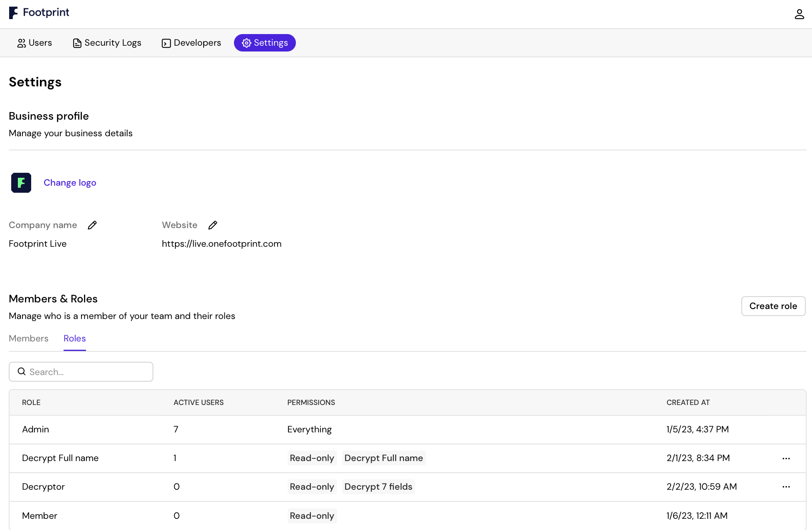Click the Change logo link
The height and width of the screenshot is (530, 812).
point(70,183)
